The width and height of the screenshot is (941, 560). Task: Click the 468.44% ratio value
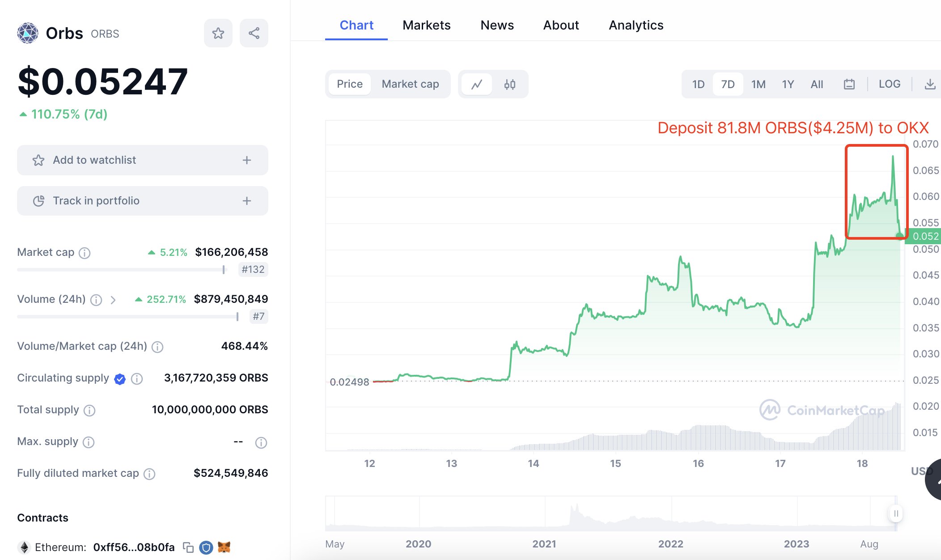click(244, 346)
